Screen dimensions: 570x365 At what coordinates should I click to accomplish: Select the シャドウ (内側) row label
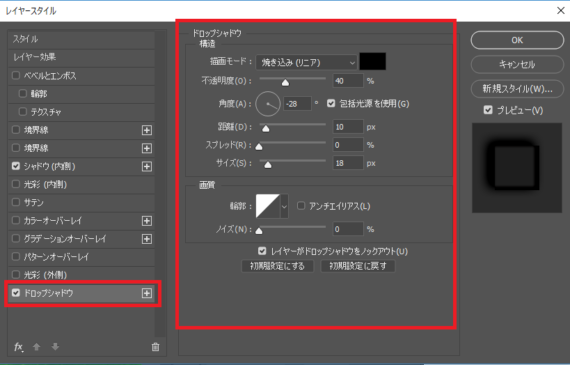(49, 167)
